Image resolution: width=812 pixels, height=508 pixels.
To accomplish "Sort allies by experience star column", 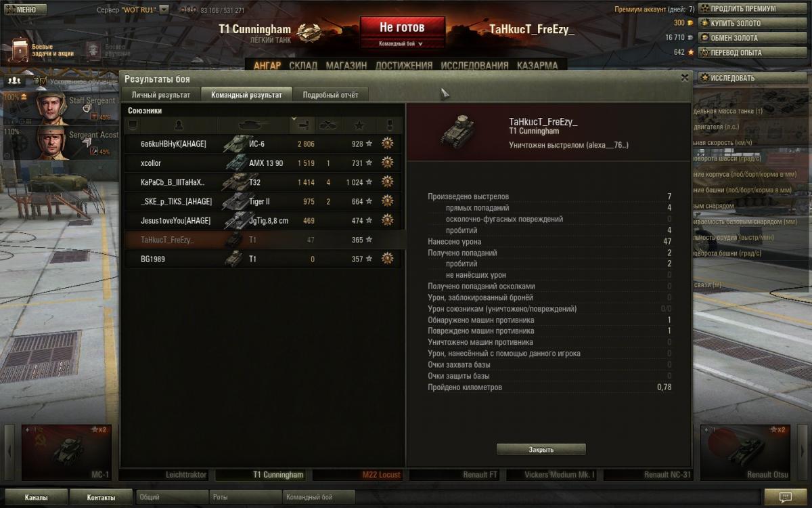I will pos(359,125).
